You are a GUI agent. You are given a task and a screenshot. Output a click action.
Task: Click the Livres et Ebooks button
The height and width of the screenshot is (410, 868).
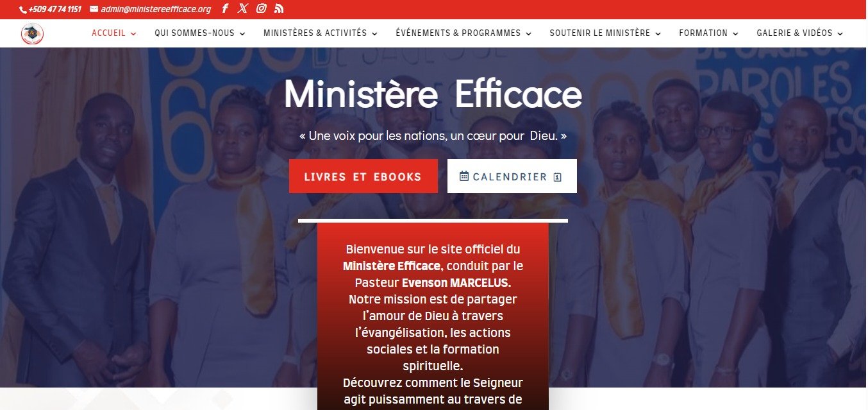click(x=363, y=176)
